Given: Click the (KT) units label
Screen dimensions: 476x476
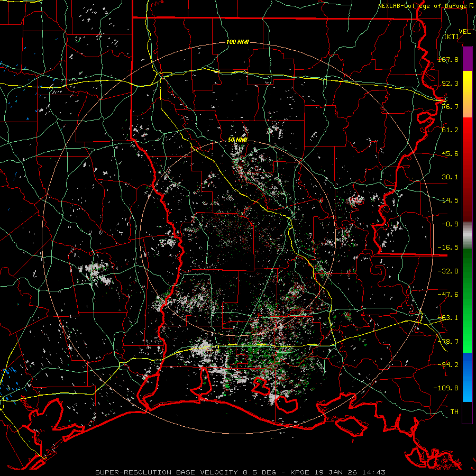Looking at the screenshot, I should pyautogui.click(x=452, y=36).
